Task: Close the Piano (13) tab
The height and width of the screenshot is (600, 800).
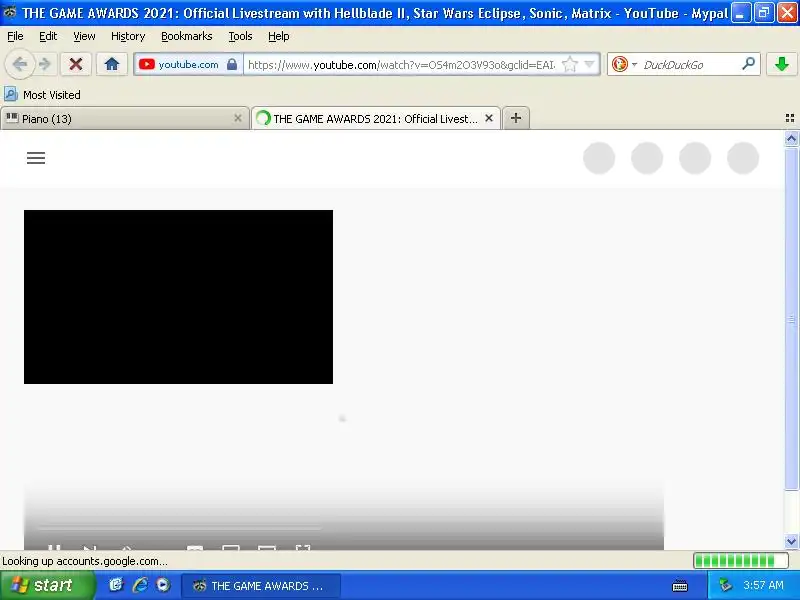Action: (238, 118)
